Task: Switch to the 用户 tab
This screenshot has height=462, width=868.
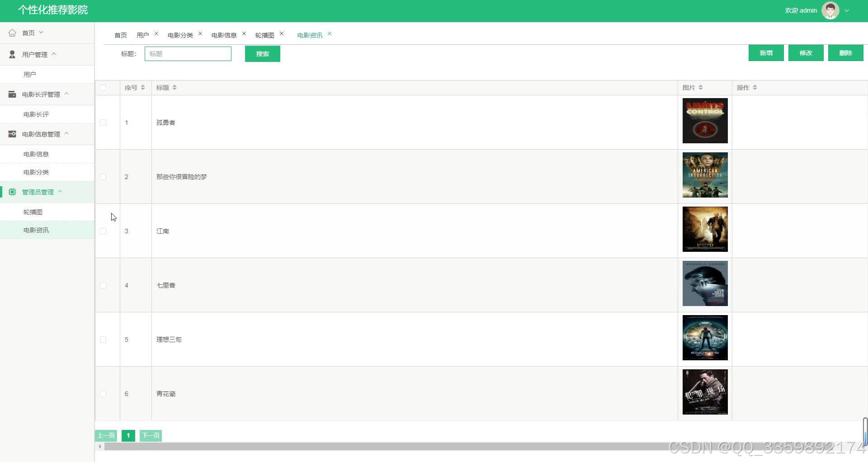Action: (143, 35)
